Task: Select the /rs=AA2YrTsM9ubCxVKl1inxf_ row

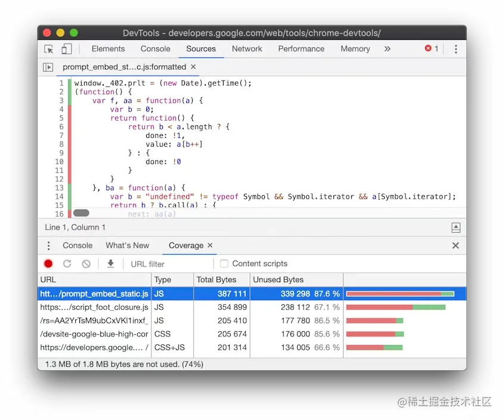Action: point(252,320)
